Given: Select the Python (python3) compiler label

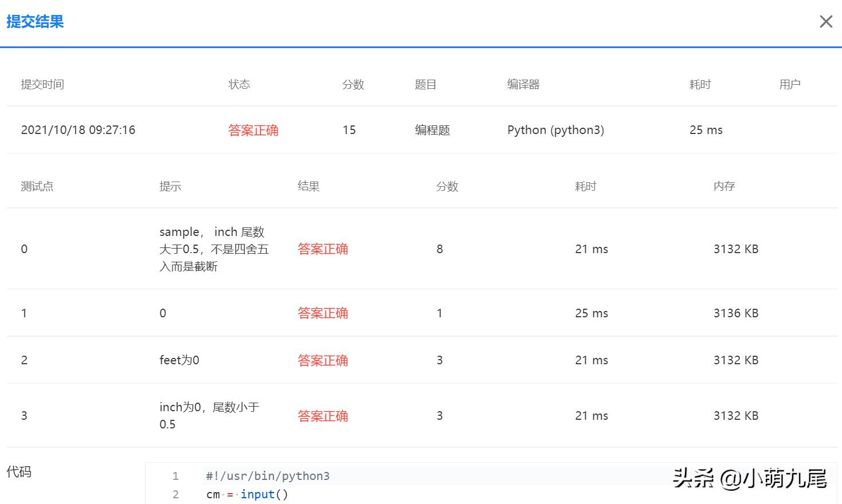Looking at the screenshot, I should (x=555, y=130).
